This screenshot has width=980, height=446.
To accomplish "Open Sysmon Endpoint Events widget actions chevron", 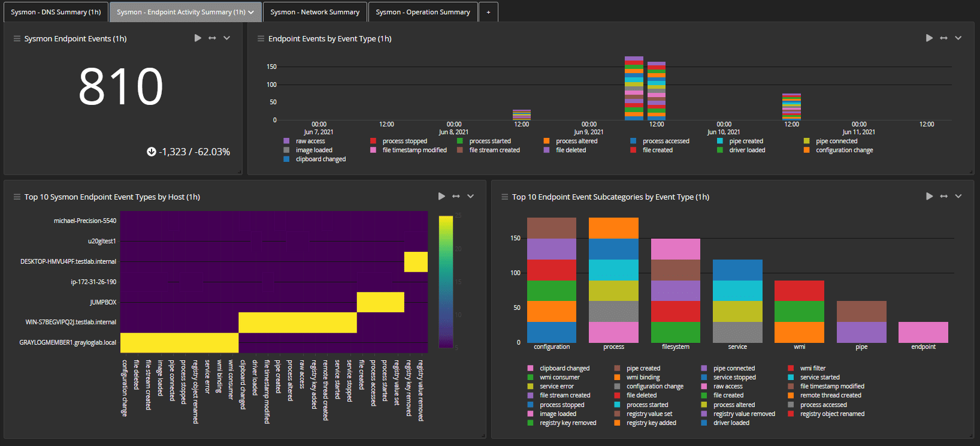I will [x=226, y=38].
